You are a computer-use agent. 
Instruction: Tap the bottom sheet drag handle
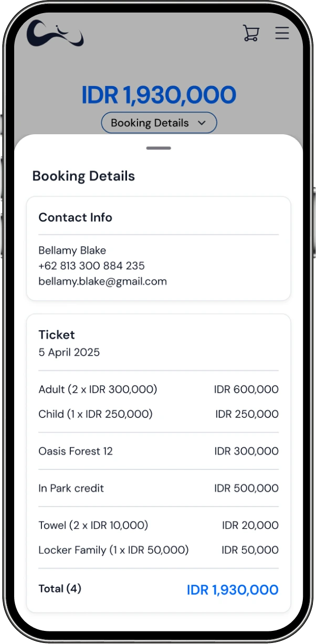point(159,148)
